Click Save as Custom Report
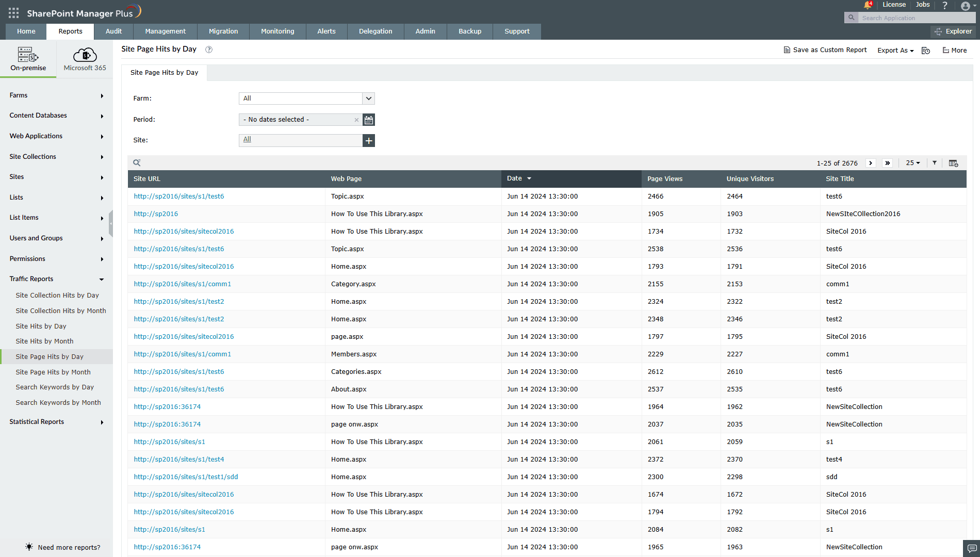Screen dimensions: 980x557 [825, 50]
